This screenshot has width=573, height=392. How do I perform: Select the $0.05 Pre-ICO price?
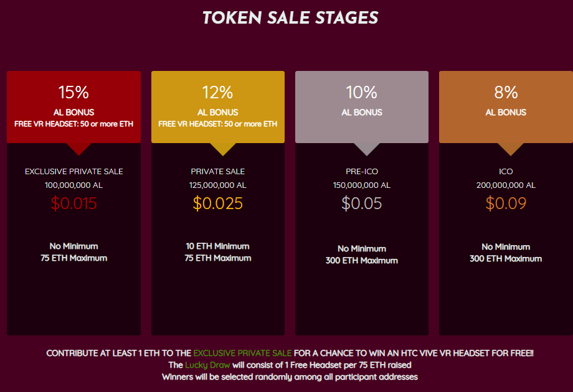pyautogui.click(x=362, y=203)
